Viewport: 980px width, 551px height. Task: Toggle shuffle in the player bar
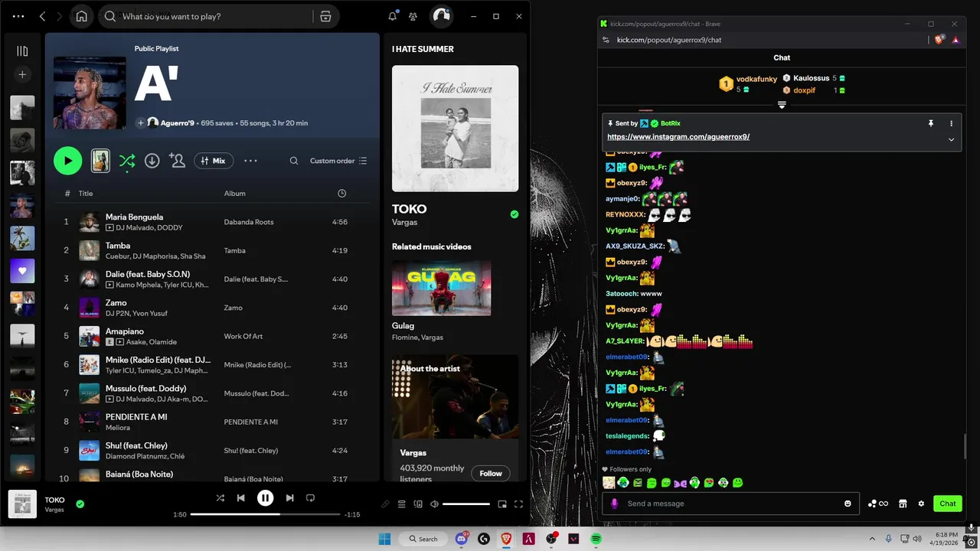click(x=220, y=497)
